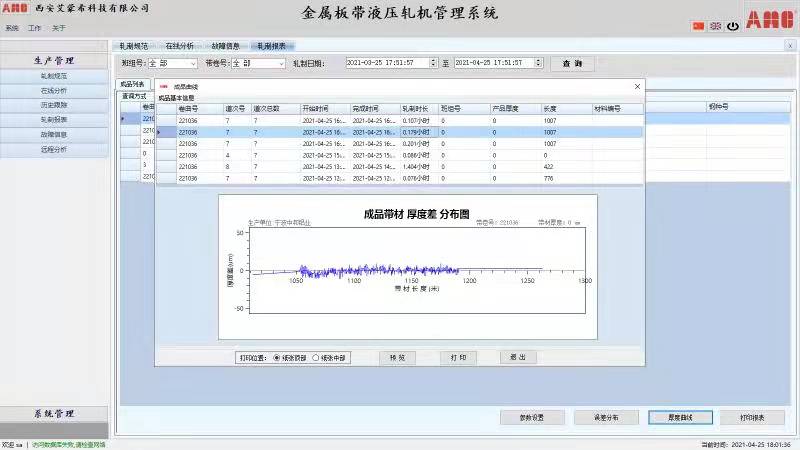Click the 查询 search button
This screenshot has width=800, height=450.
click(x=572, y=63)
